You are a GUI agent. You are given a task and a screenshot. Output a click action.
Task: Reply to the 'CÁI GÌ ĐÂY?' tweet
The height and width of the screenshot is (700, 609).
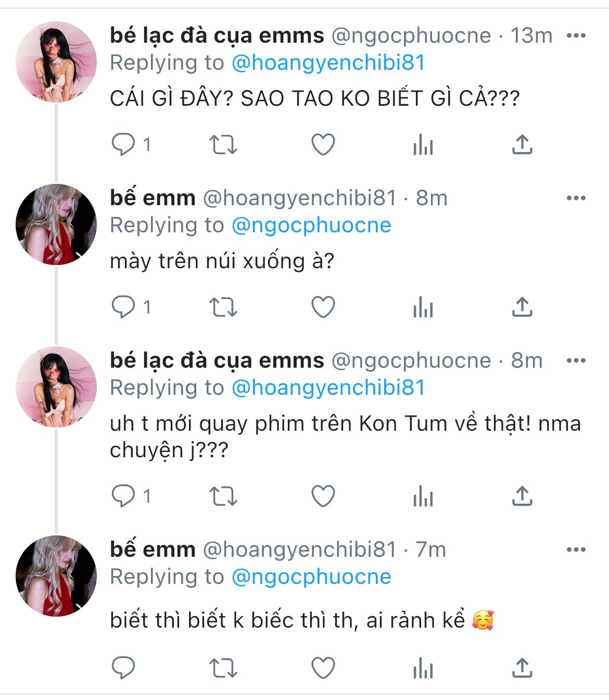coord(123,145)
